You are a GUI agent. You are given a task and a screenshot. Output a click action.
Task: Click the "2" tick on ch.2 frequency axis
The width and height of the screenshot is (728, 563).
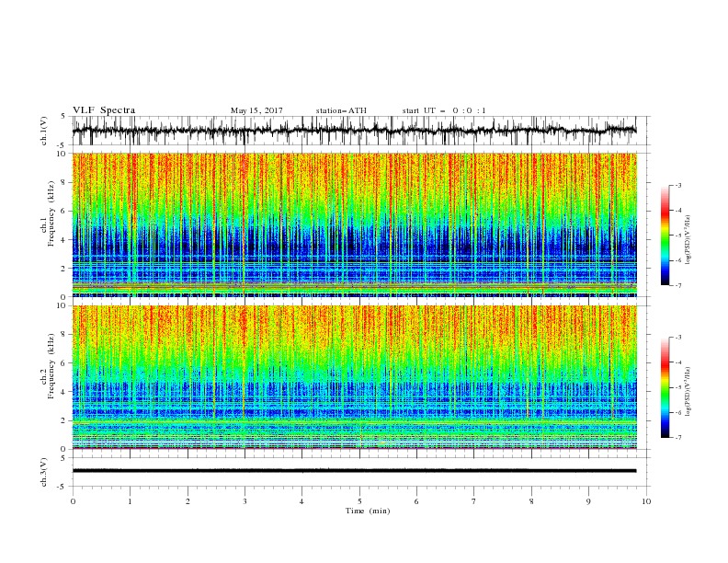64,420
